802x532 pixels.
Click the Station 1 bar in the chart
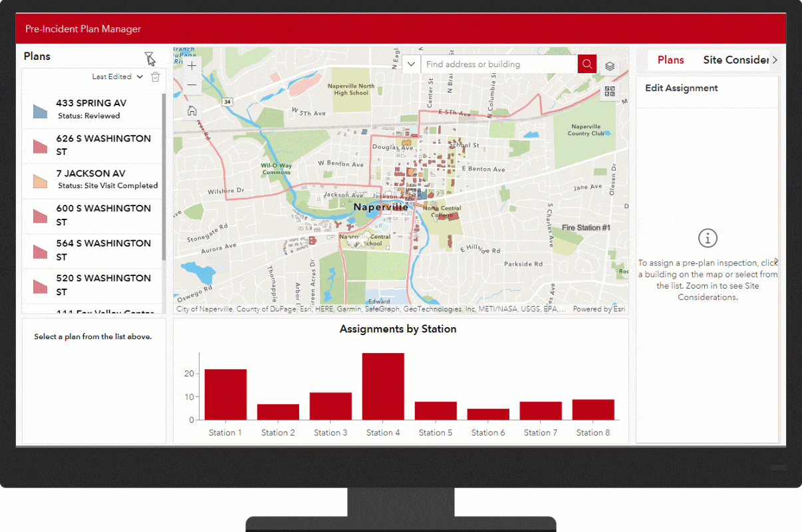tap(225, 394)
